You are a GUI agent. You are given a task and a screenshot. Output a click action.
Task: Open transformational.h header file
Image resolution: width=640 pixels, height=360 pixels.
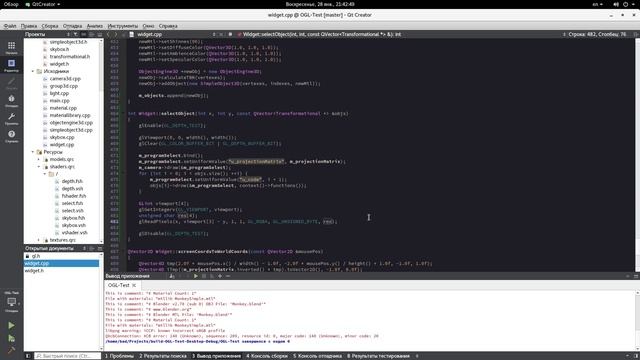[70, 56]
